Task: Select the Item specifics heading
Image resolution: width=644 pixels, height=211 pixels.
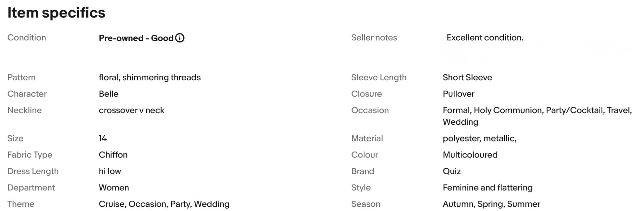Action: coord(56,13)
